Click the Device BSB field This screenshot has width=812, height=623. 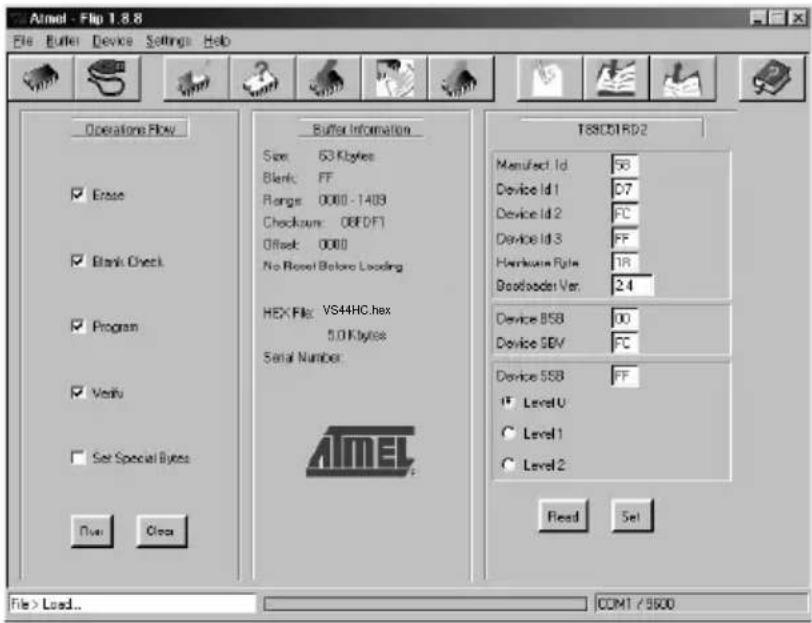pyautogui.click(x=625, y=318)
